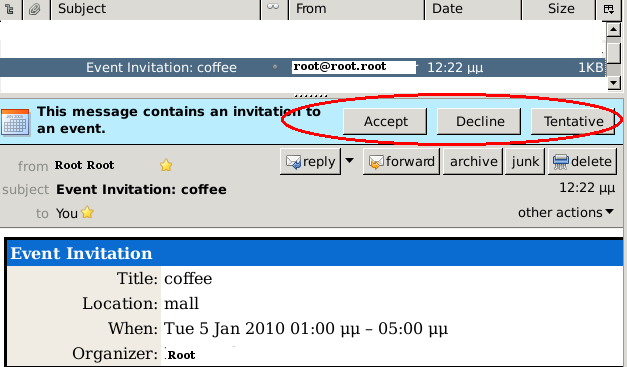
Task: Click the calendar invitation icon
Action: point(15,122)
